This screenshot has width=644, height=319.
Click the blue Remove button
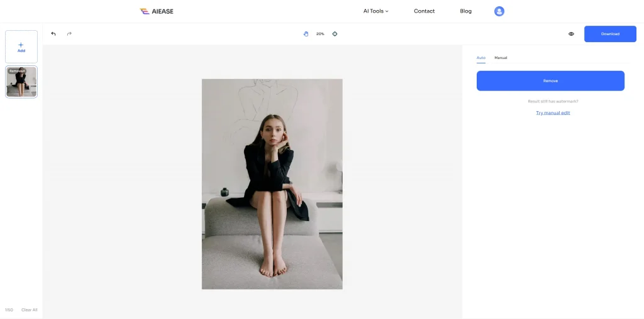(x=550, y=81)
